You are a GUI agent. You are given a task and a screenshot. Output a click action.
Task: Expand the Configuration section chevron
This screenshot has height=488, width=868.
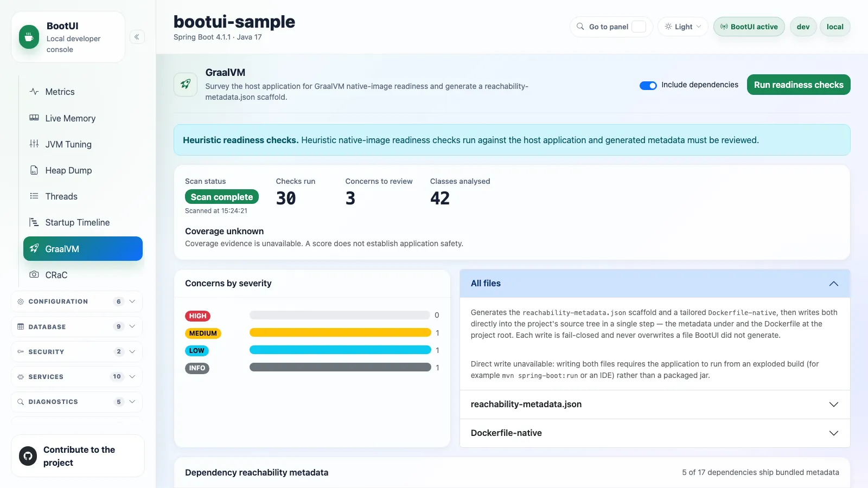(x=132, y=301)
